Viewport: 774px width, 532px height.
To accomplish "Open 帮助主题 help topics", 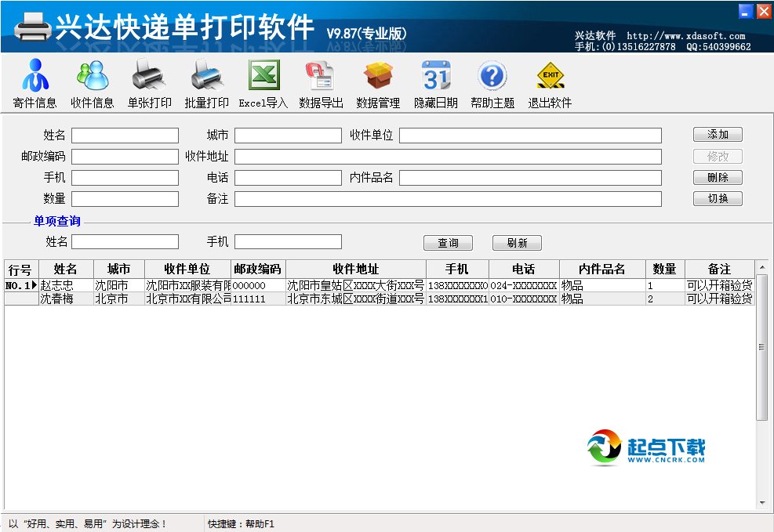I will (492, 82).
